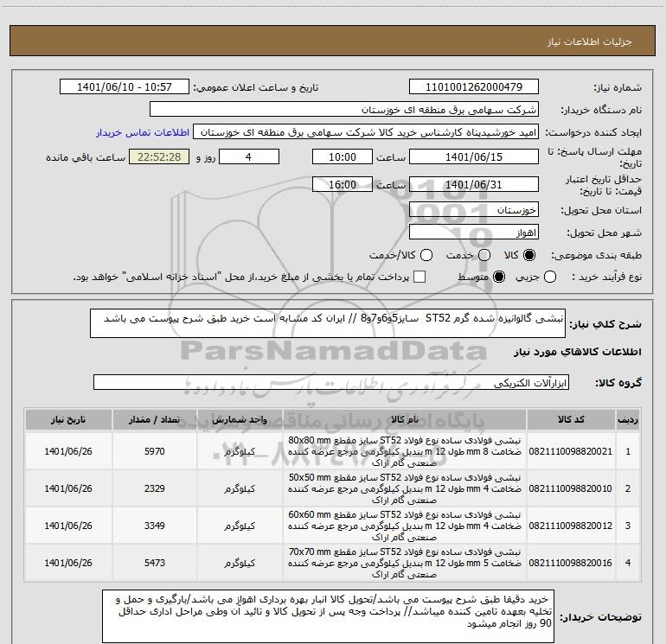
Task: Click the remaining days field showing 4
Action: (x=249, y=156)
